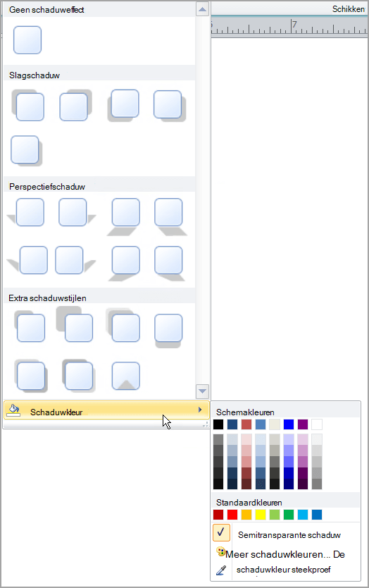Choose third Perspectiefschaduw style, shadow below slanted left
This screenshot has width=369, height=588.
pyautogui.click(x=124, y=216)
